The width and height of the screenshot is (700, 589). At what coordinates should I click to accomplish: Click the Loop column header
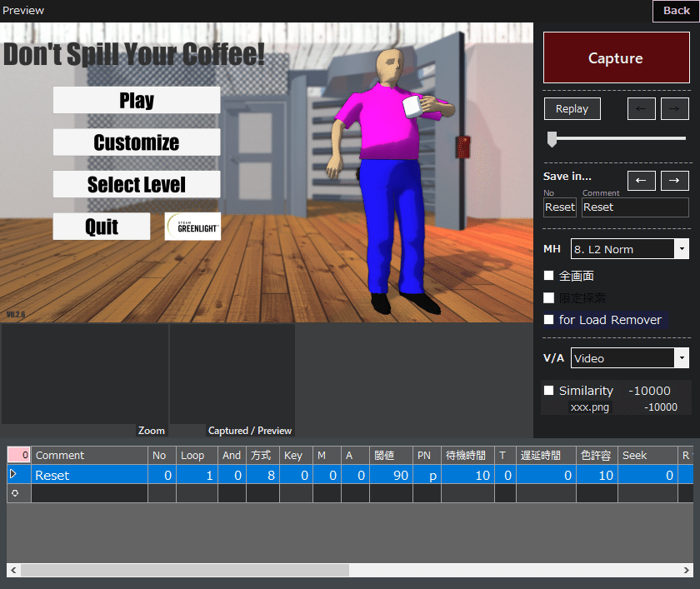pyautogui.click(x=197, y=455)
